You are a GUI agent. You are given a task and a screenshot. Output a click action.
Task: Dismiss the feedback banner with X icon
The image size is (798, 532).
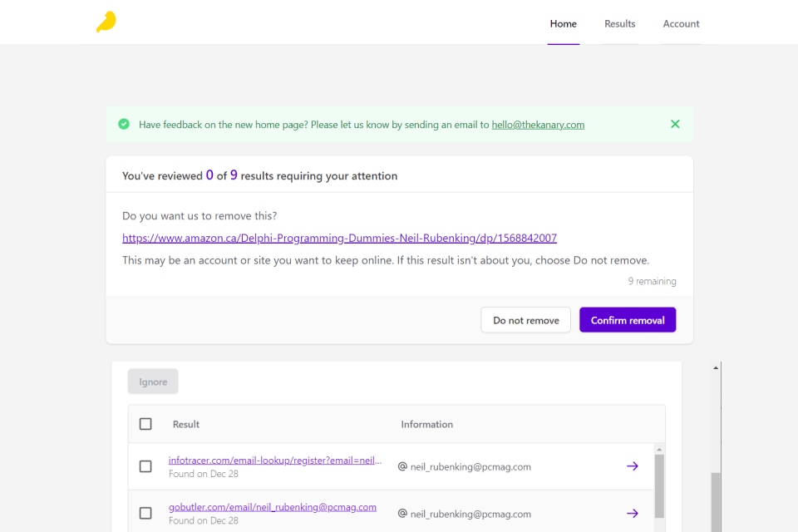[x=675, y=124]
